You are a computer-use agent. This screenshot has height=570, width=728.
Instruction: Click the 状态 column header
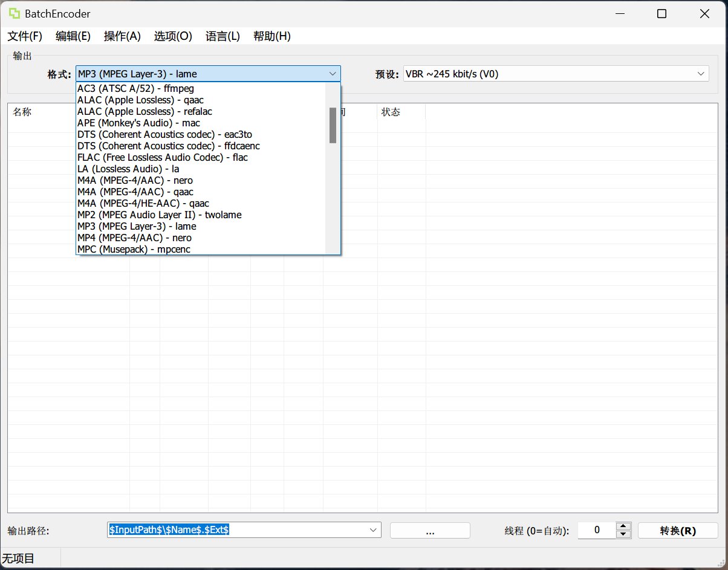pos(401,112)
